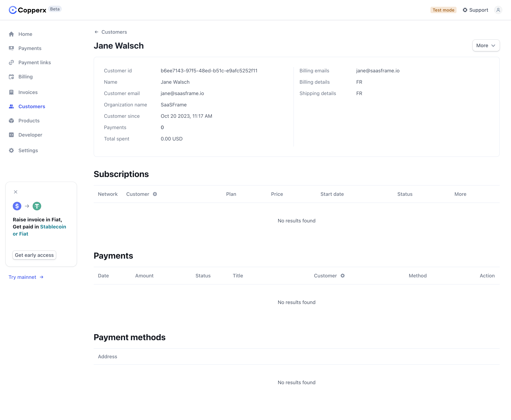Click the Support lifebuoy icon
Screen dimensions: 511x420
pyautogui.click(x=465, y=10)
